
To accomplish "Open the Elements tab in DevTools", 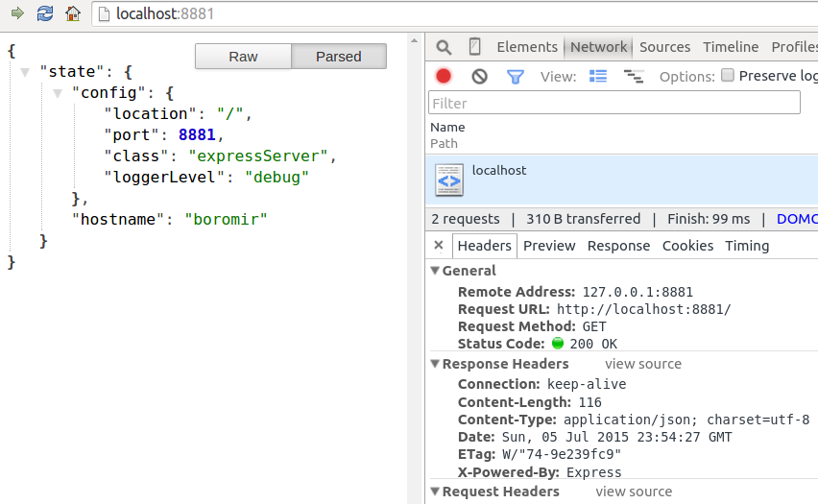I will [x=527, y=47].
